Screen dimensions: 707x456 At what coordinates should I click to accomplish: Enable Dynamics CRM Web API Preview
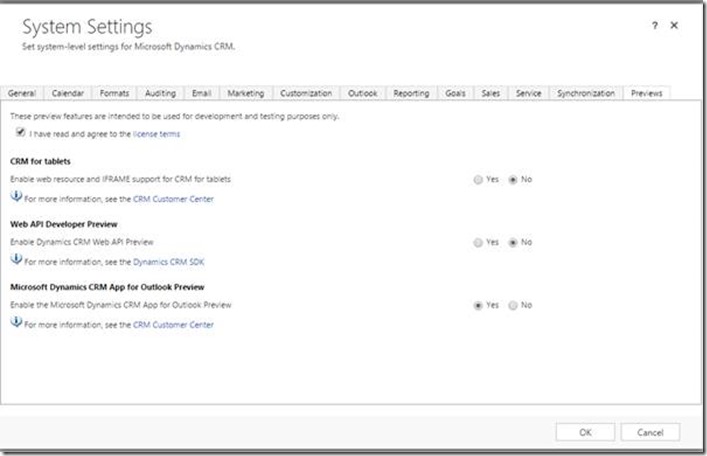point(478,243)
